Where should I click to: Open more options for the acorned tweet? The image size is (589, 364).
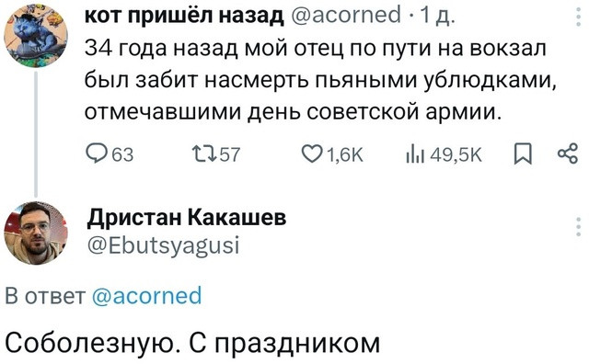coord(578,17)
